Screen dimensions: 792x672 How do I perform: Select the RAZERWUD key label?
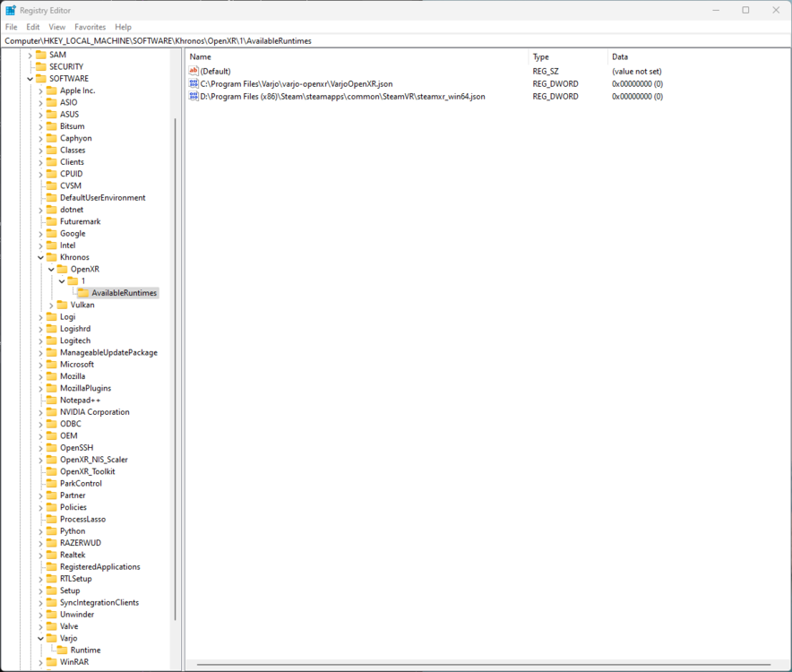[x=81, y=543]
